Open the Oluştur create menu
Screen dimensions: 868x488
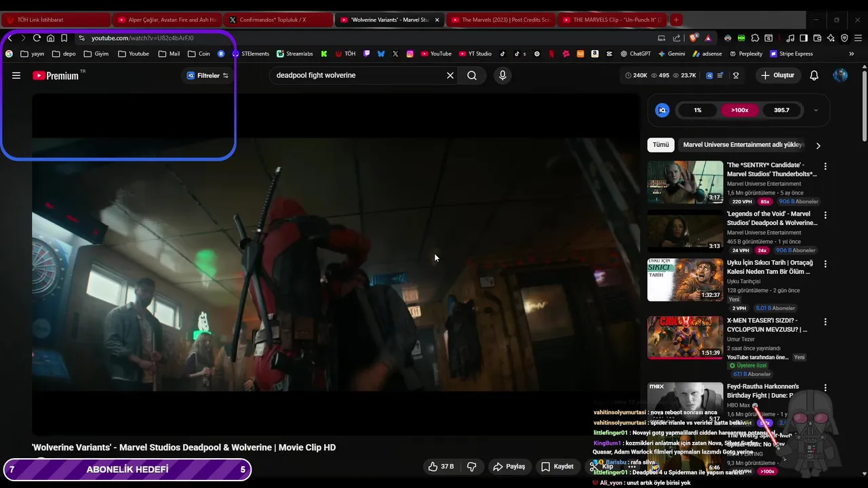click(777, 75)
